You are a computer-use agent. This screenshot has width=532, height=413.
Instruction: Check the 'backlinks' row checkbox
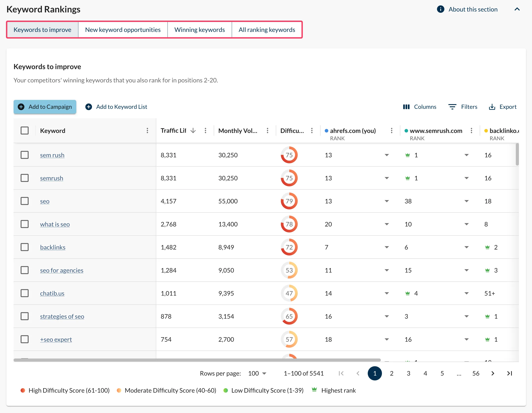click(25, 247)
